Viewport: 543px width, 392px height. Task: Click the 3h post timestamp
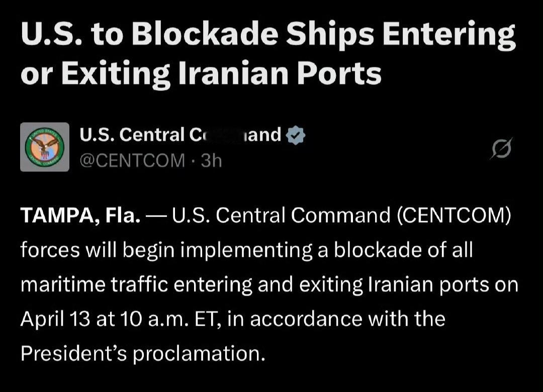(x=211, y=160)
